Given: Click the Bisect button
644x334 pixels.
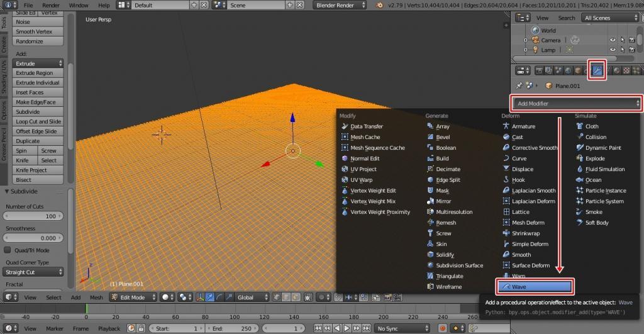Looking at the screenshot, I should [37, 179].
